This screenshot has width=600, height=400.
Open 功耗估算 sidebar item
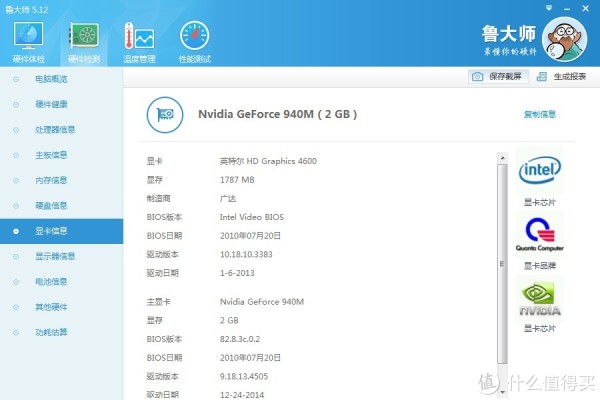click(x=51, y=332)
